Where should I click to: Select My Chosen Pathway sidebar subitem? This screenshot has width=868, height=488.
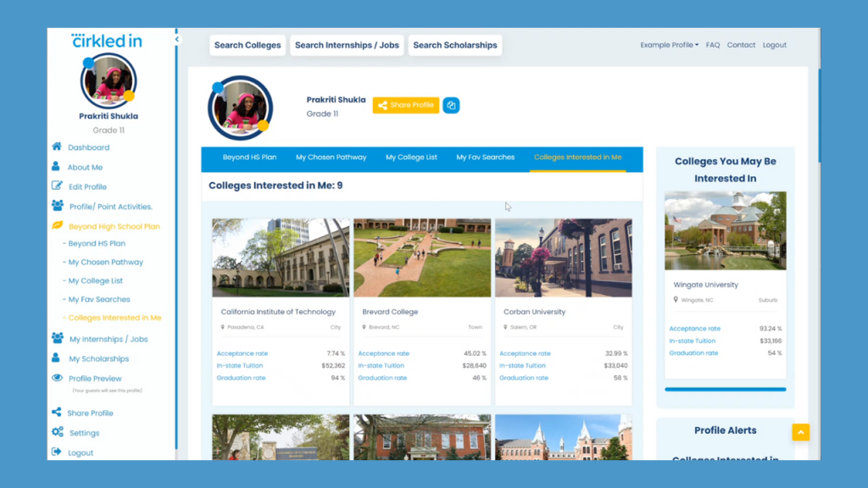[x=105, y=263]
